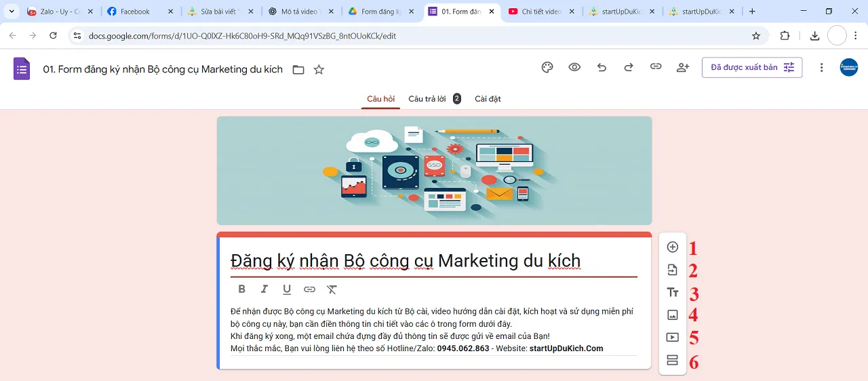Apply bold formatting to the title
The width and height of the screenshot is (868, 381).
click(x=241, y=289)
